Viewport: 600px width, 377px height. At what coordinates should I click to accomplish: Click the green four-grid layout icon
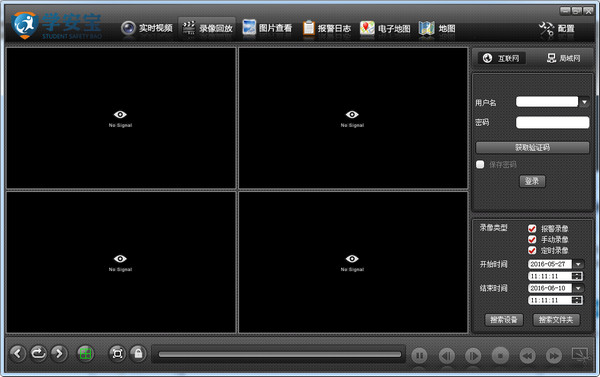point(85,353)
